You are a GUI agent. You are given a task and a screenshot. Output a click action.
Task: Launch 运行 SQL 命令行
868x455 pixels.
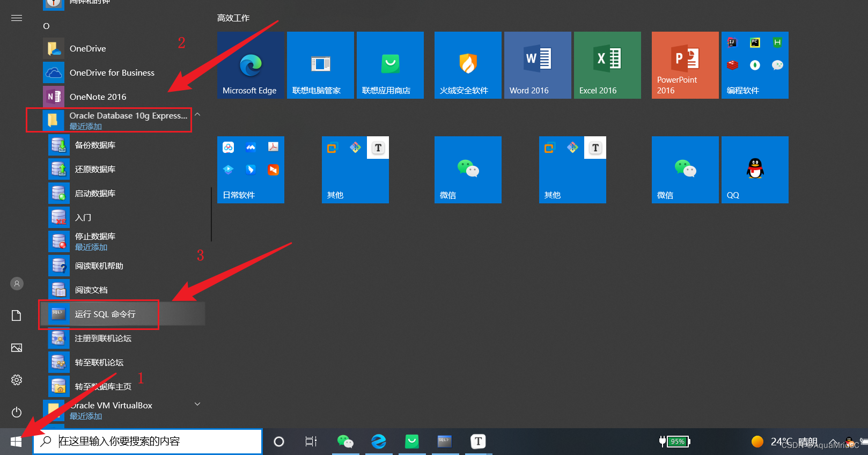pos(123,314)
